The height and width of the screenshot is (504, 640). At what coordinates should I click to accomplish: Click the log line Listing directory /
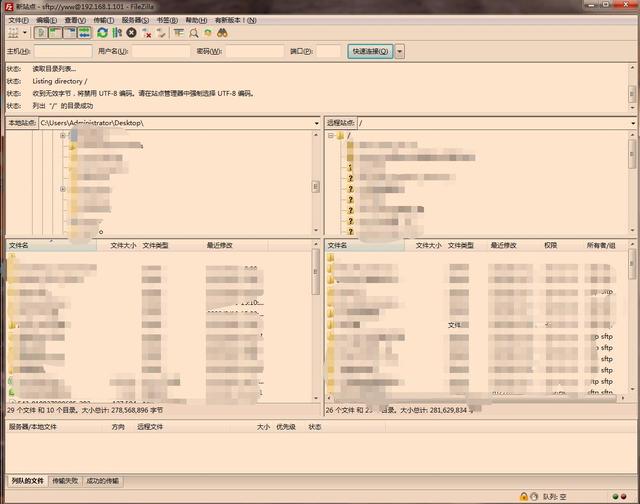pos(60,81)
